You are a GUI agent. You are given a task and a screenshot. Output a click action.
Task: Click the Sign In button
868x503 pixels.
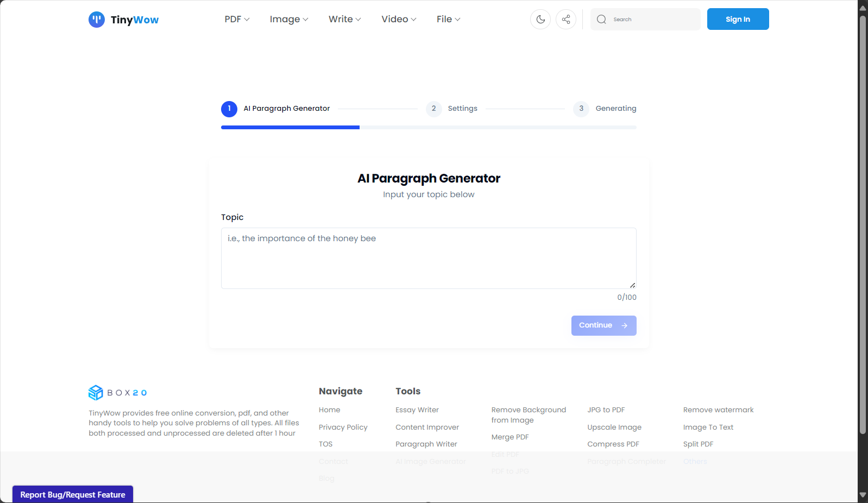tap(738, 19)
